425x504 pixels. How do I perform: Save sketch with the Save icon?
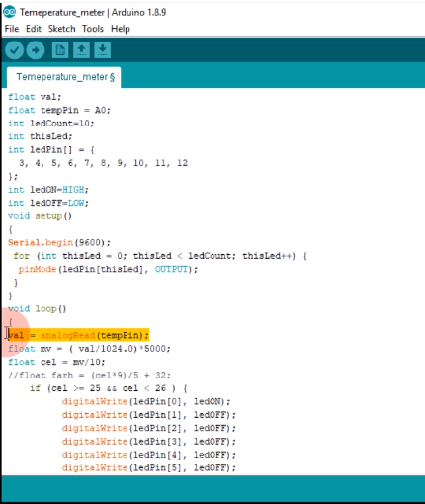pos(103,50)
